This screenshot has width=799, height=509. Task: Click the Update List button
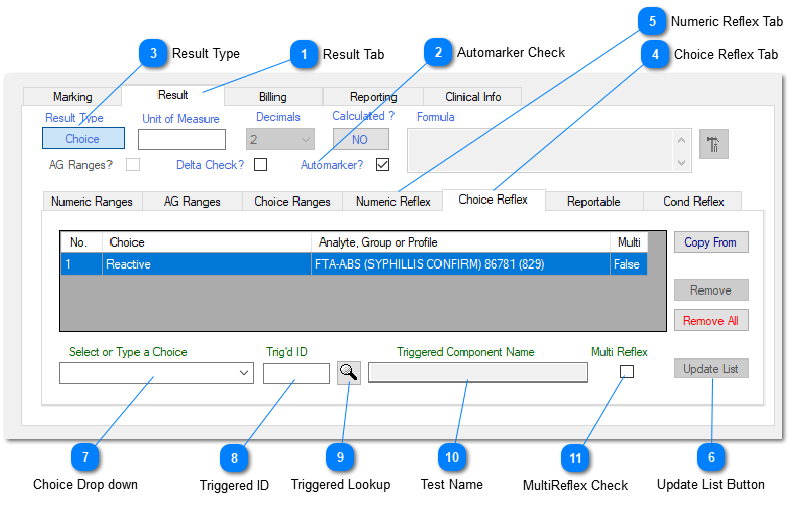click(710, 369)
